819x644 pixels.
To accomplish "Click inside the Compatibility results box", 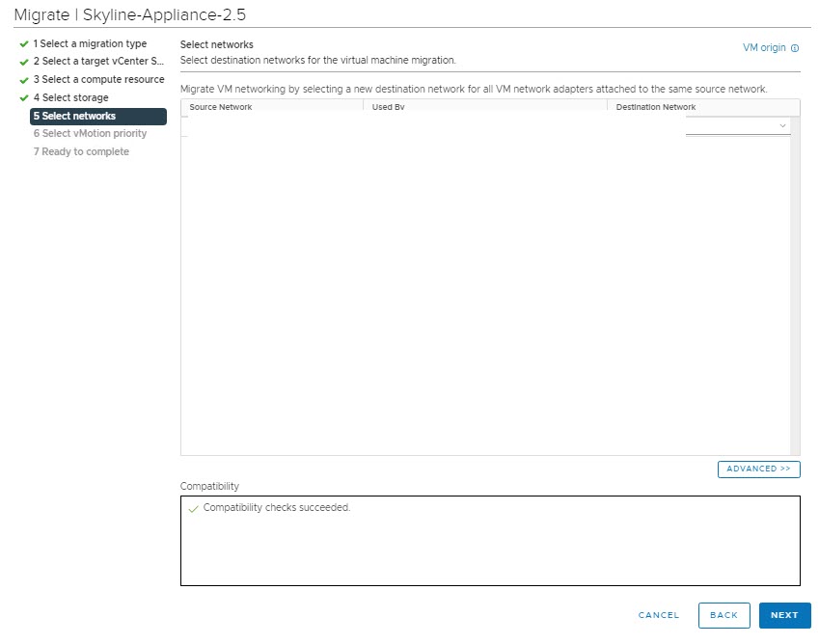I will click(490, 550).
